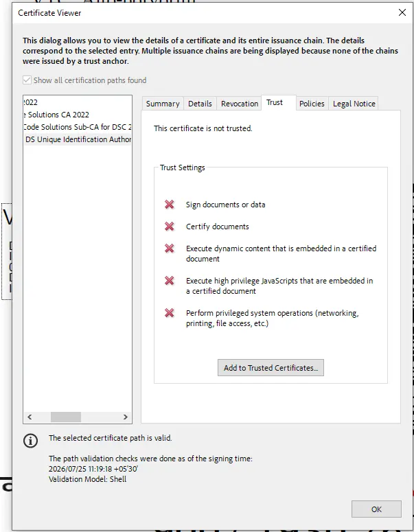Click the certificate list left scroll arrow
This screenshot has width=414, height=532.
[30, 417]
